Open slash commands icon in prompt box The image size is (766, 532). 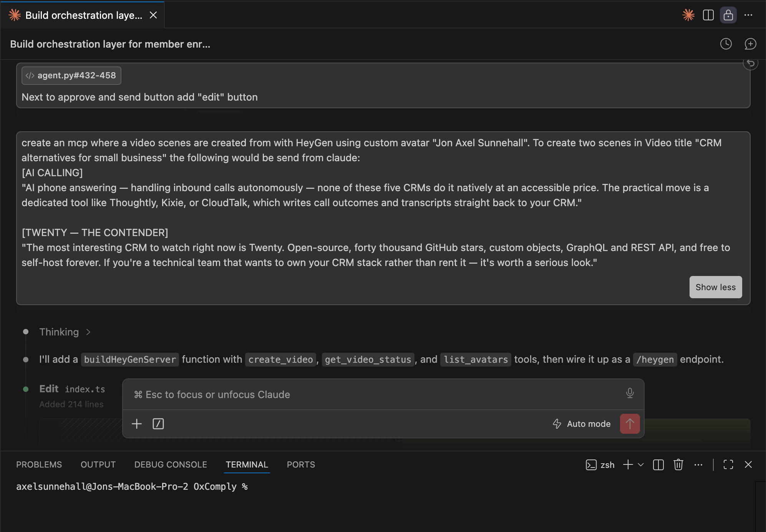point(158,424)
